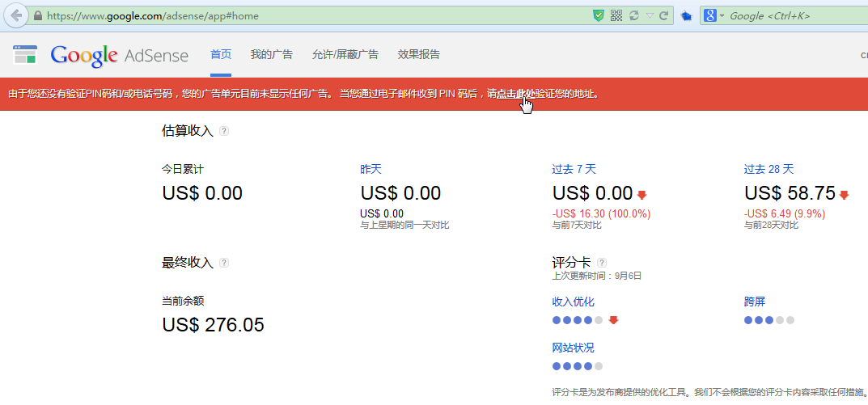Click the 收入优化 rating dots

pyautogui.click(x=578, y=320)
